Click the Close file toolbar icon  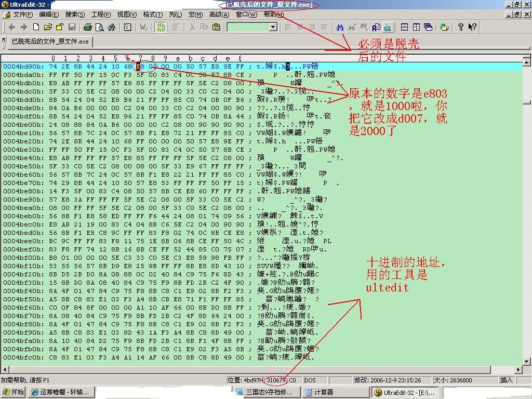point(60,27)
